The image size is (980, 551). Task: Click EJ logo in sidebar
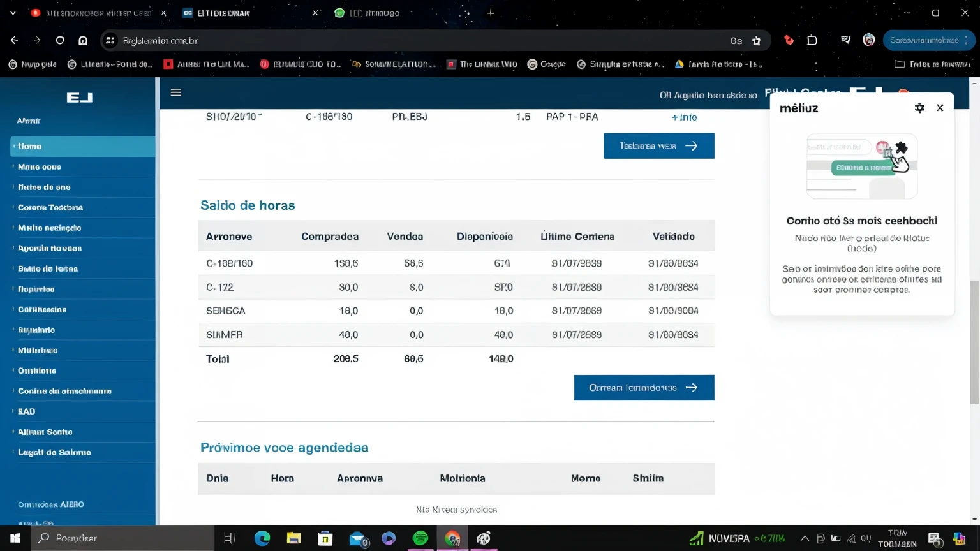point(80,98)
